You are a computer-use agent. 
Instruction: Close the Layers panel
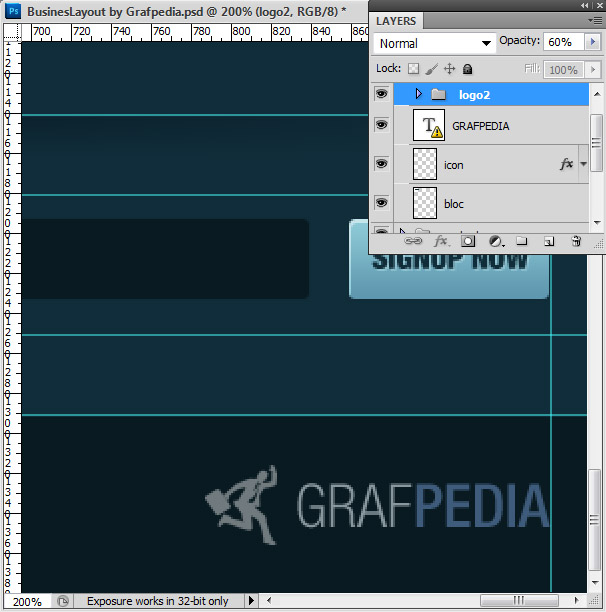[x=599, y=5]
